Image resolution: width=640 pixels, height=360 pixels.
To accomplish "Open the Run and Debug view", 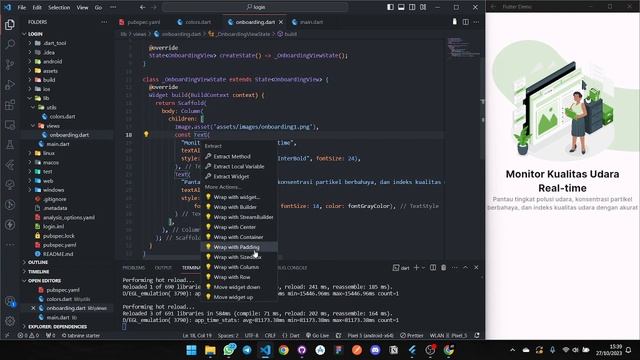I will (x=10, y=84).
